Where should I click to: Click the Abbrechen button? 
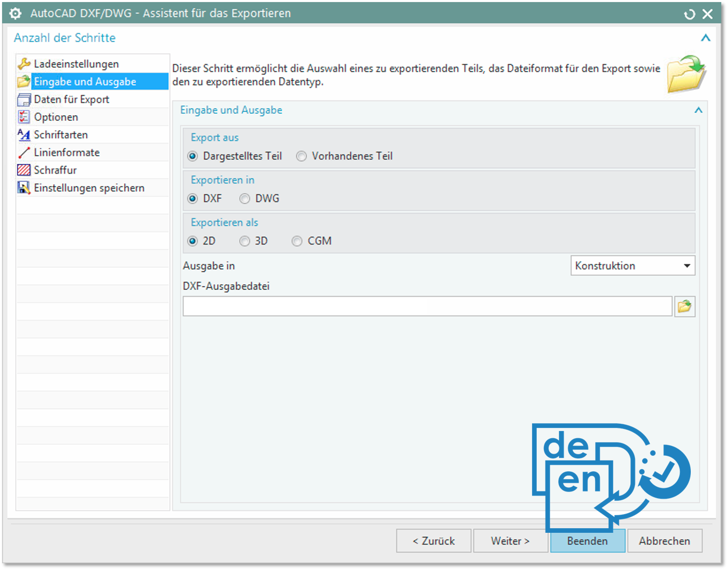click(x=664, y=541)
